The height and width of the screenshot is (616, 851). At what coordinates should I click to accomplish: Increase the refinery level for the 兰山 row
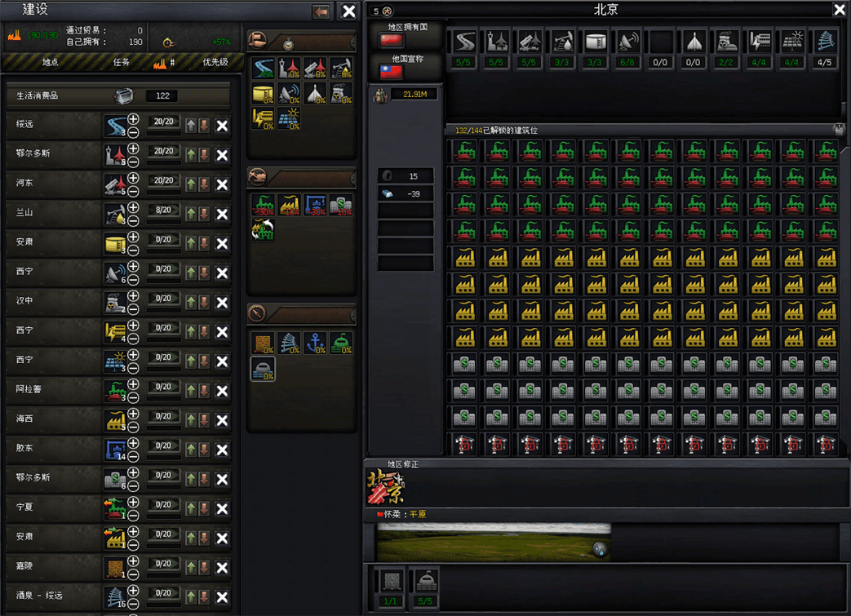pos(134,207)
